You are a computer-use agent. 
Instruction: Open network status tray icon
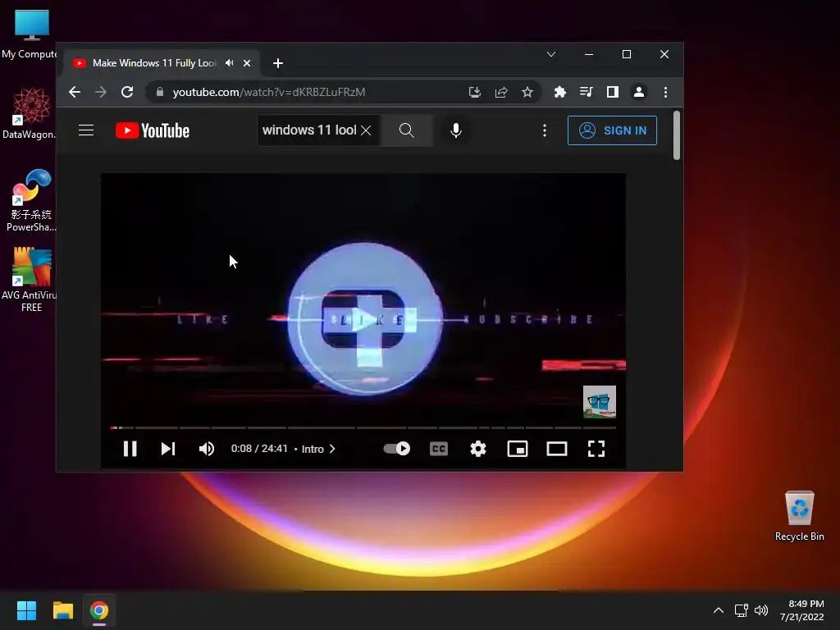coord(741,610)
